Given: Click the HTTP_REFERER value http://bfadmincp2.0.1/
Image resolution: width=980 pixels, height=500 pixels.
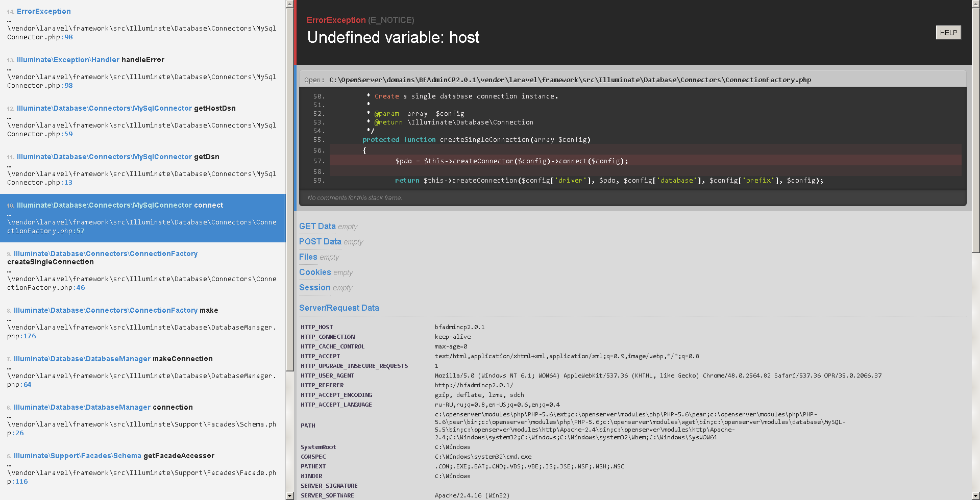Looking at the screenshot, I should (474, 385).
